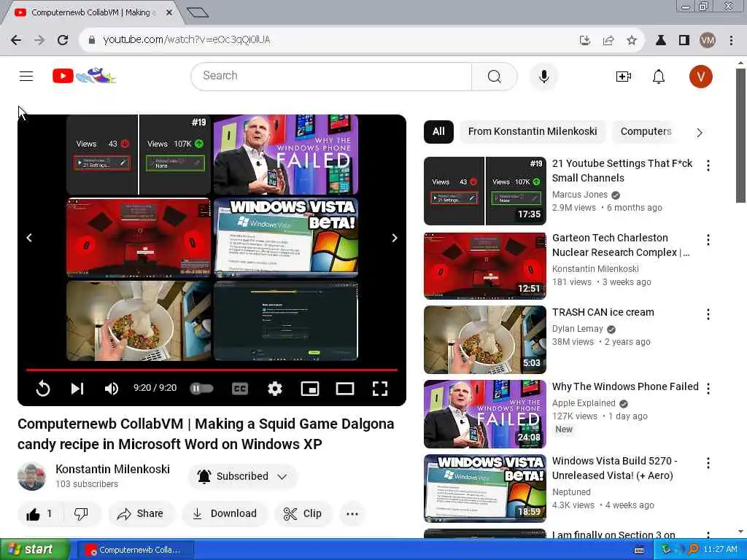The image size is (747, 560).
Task: Open the notifications bell
Action: pyautogui.click(x=659, y=76)
